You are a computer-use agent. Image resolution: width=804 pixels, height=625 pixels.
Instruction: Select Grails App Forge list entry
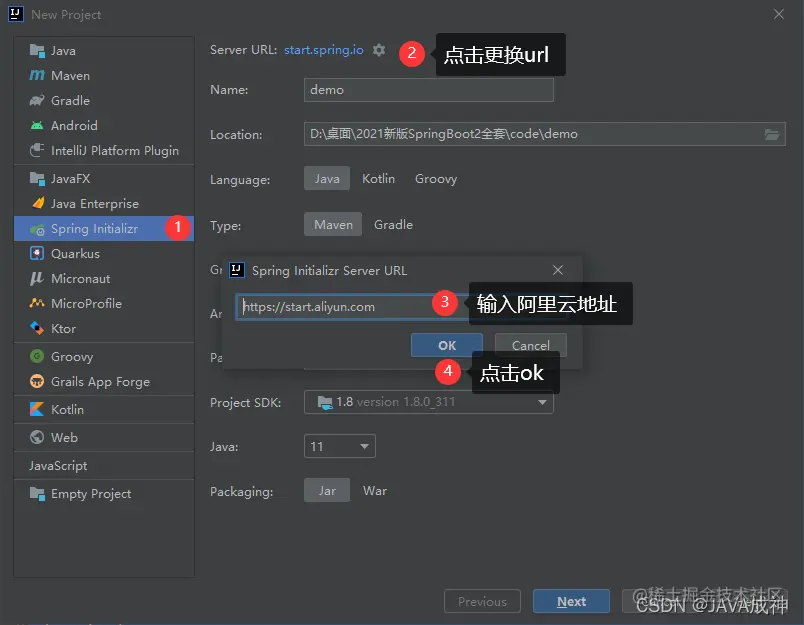click(x=104, y=381)
